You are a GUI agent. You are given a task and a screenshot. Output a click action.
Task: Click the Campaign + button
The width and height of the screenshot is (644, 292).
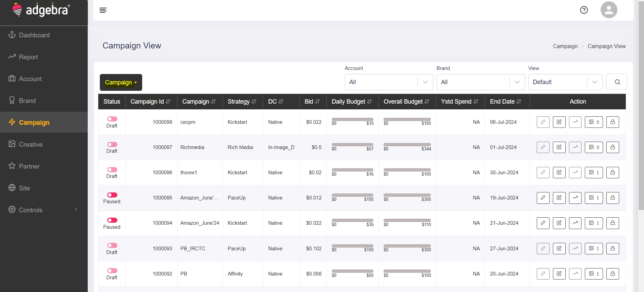pyautogui.click(x=121, y=82)
